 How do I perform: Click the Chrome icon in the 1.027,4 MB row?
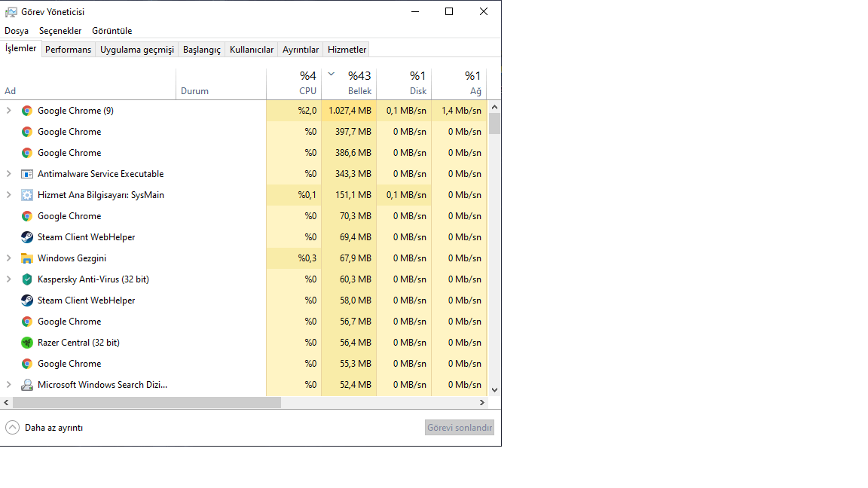coord(26,111)
